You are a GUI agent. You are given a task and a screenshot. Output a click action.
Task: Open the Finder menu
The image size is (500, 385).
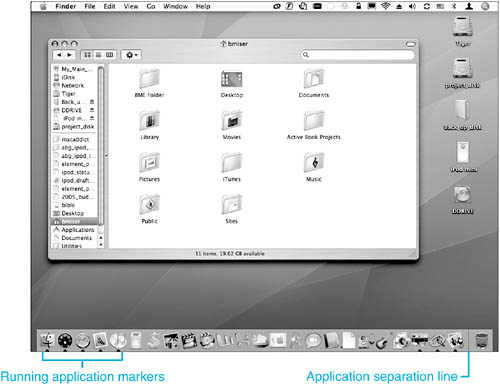click(x=66, y=6)
